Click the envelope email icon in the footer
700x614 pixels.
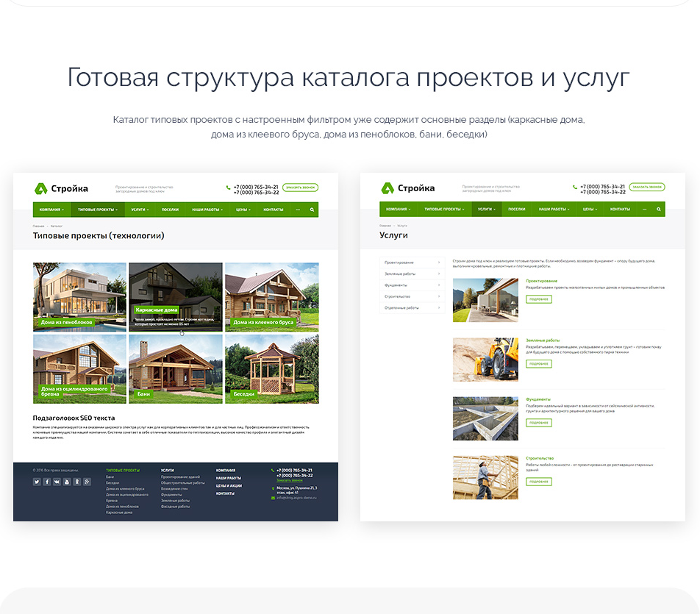tap(273, 498)
